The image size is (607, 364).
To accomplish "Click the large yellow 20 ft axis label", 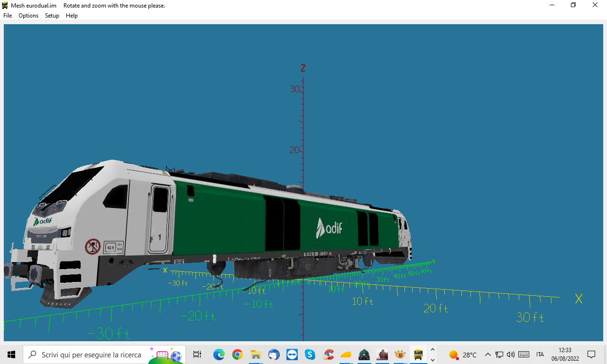I will click(436, 309).
